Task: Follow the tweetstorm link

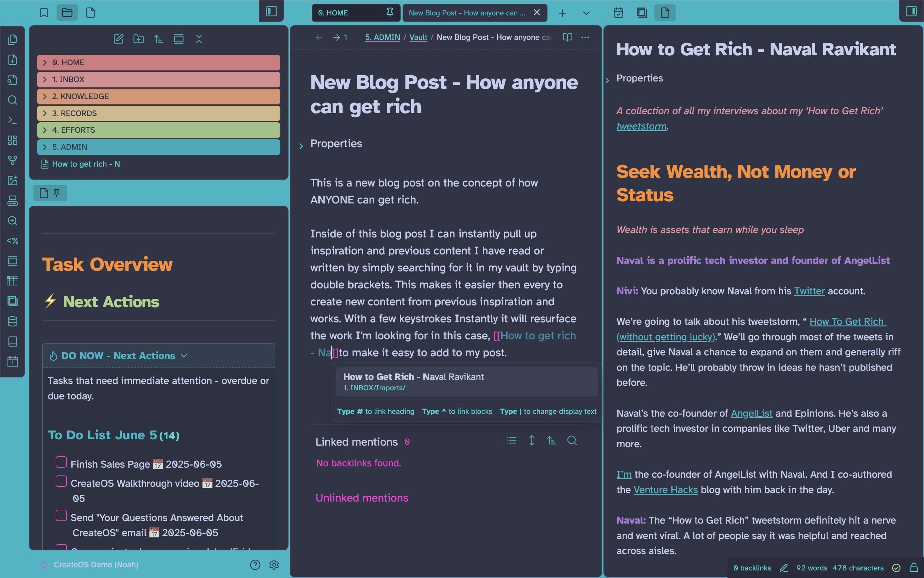Action: (641, 126)
